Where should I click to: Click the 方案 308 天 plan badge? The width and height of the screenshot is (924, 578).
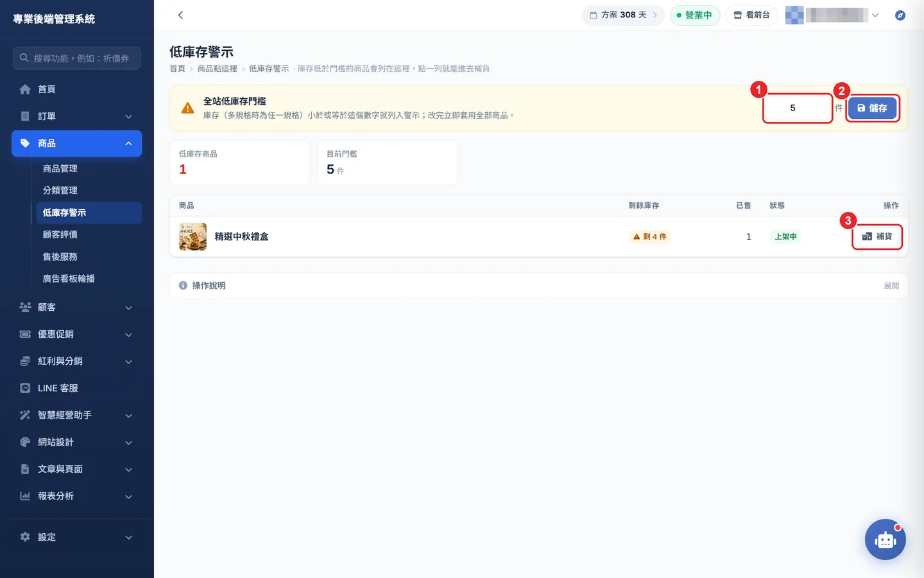pyautogui.click(x=623, y=15)
